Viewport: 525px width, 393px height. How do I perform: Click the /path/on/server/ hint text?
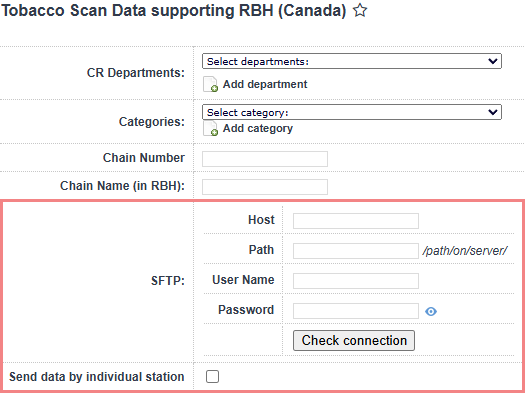(x=465, y=251)
